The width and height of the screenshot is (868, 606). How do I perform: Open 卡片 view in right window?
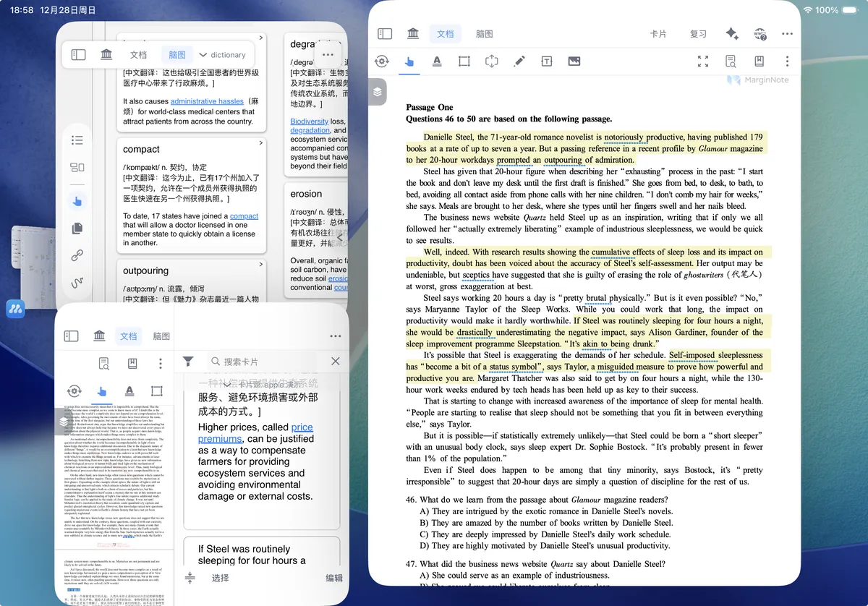(658, 33)
